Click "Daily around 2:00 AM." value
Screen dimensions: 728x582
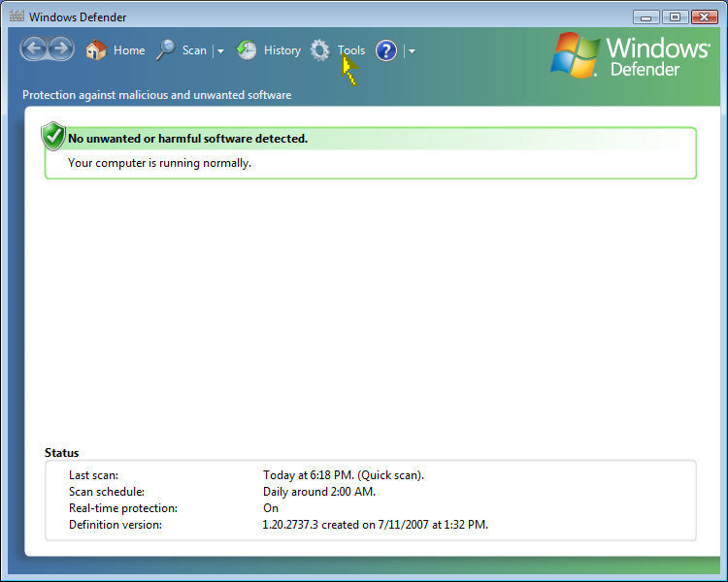point(319,492)
